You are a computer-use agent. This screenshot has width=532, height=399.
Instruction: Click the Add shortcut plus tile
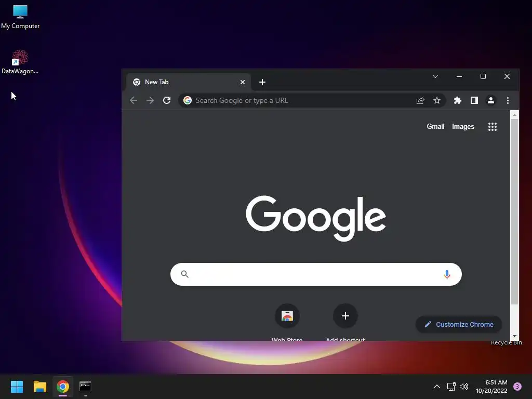345,316
